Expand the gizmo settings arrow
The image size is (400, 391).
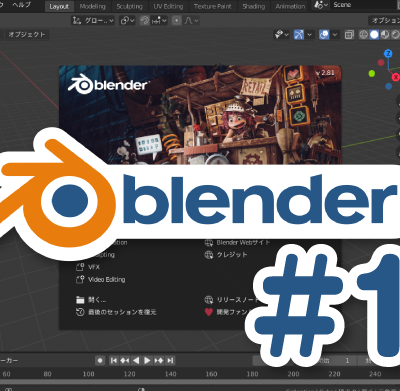pyautogui.click(x=310, y=34)
